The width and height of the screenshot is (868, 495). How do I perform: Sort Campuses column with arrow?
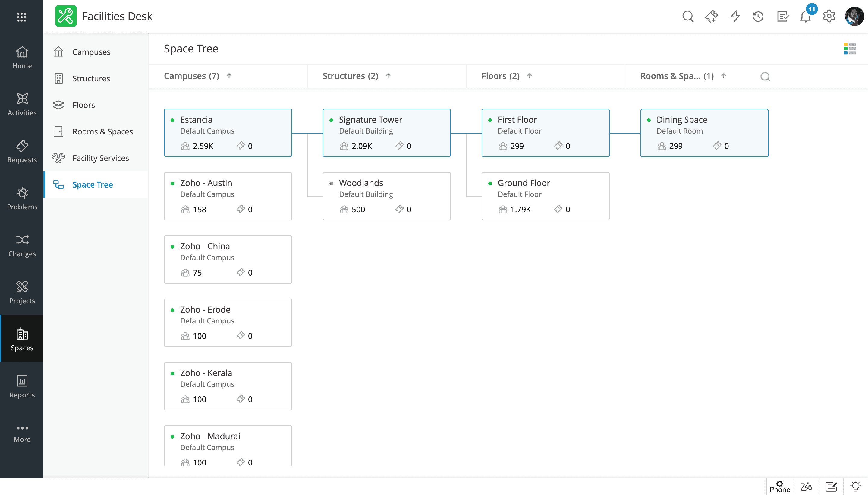pyautogui.click(x=229, y=76)
